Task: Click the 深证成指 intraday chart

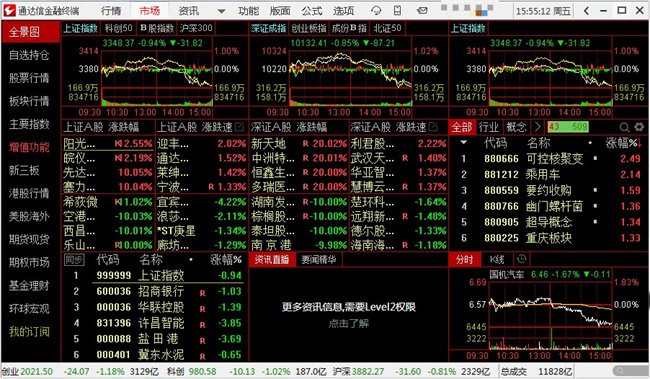Action: click(x=350, y=77)
